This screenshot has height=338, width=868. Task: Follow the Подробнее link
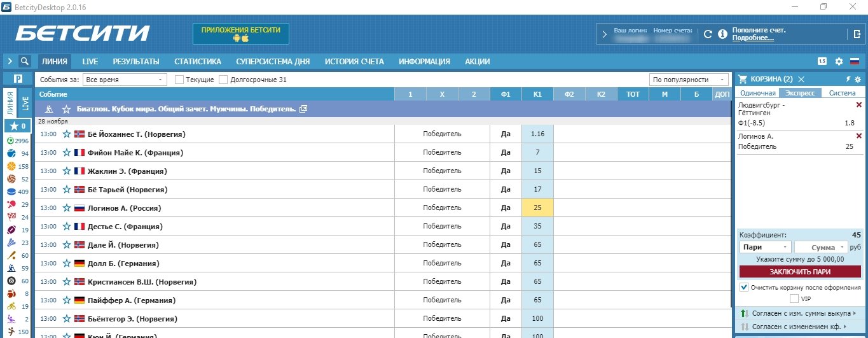click(753, 38)
